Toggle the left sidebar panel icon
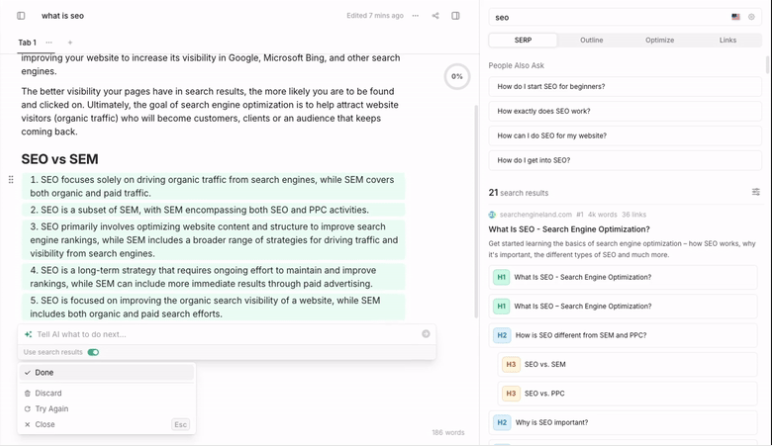772x447 pixels. click(21, 16)
